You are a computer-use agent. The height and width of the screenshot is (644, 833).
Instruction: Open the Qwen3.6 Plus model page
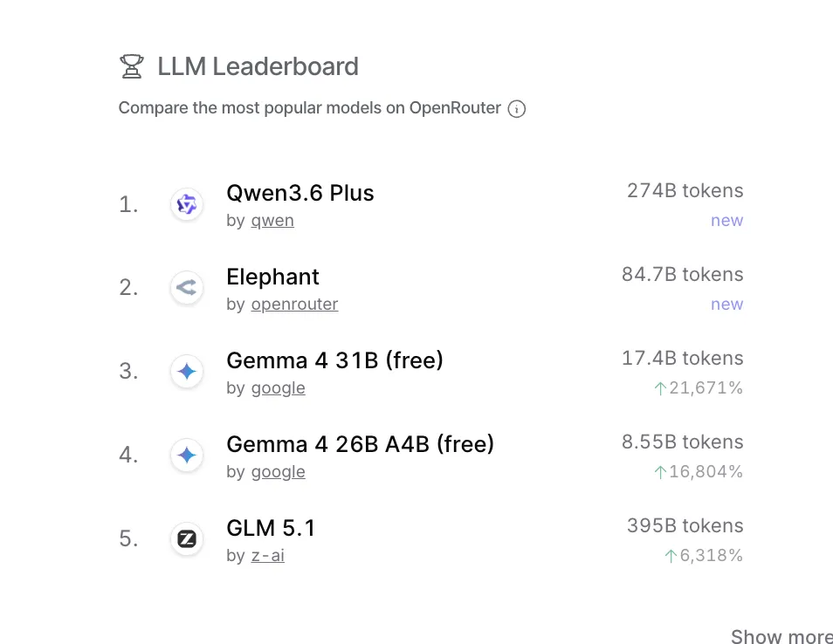click(299, 193)
